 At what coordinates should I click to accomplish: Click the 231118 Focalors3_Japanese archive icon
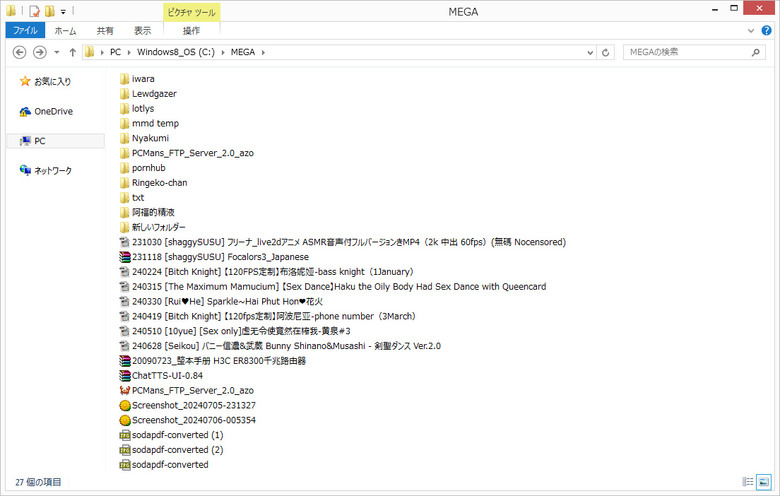[x=125, y=257]
